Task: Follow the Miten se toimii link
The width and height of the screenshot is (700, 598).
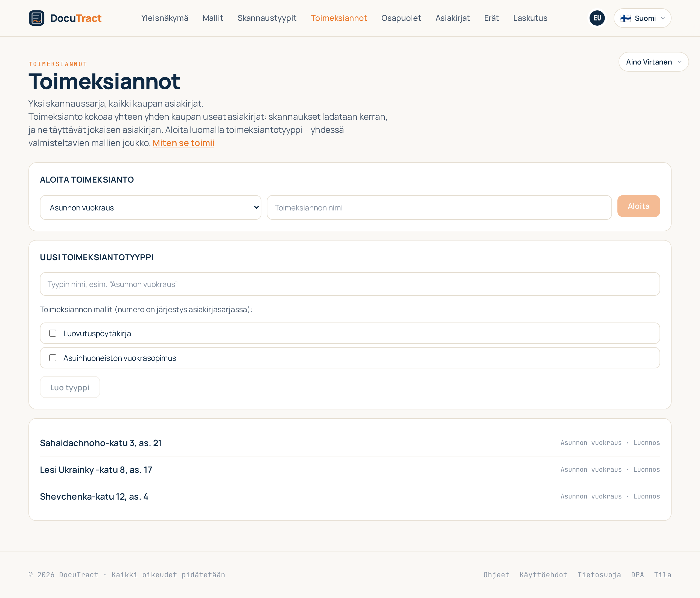Action: (x=183, y=143)
